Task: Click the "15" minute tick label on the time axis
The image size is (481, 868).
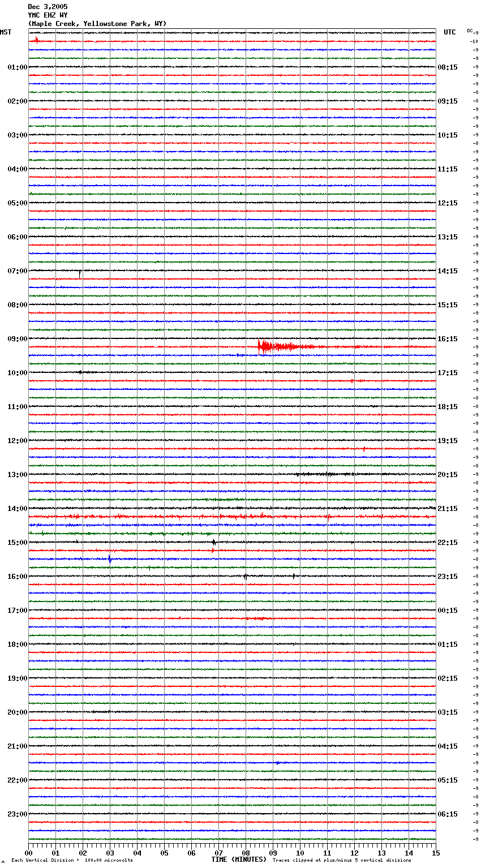Action: click(435, 853)
